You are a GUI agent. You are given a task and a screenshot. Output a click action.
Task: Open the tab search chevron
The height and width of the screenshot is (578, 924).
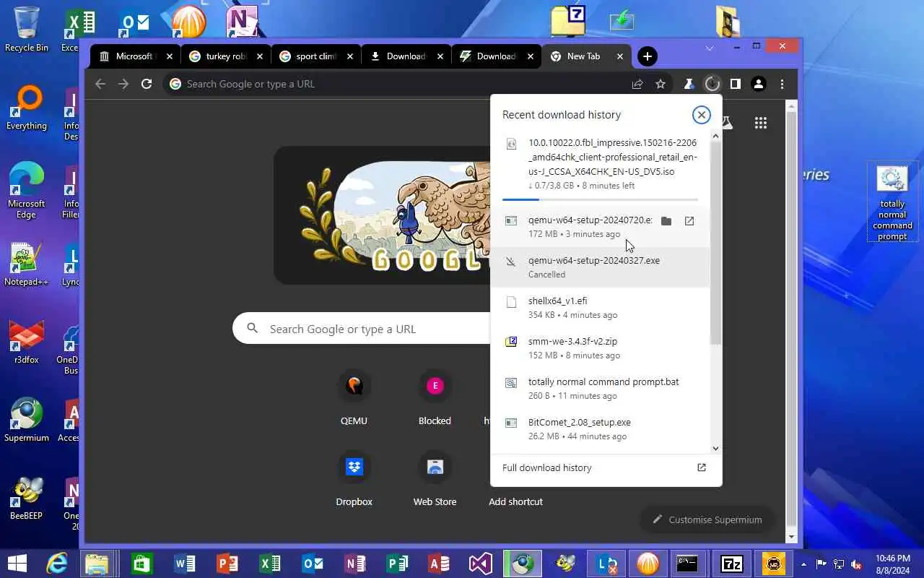click(710, 48)
